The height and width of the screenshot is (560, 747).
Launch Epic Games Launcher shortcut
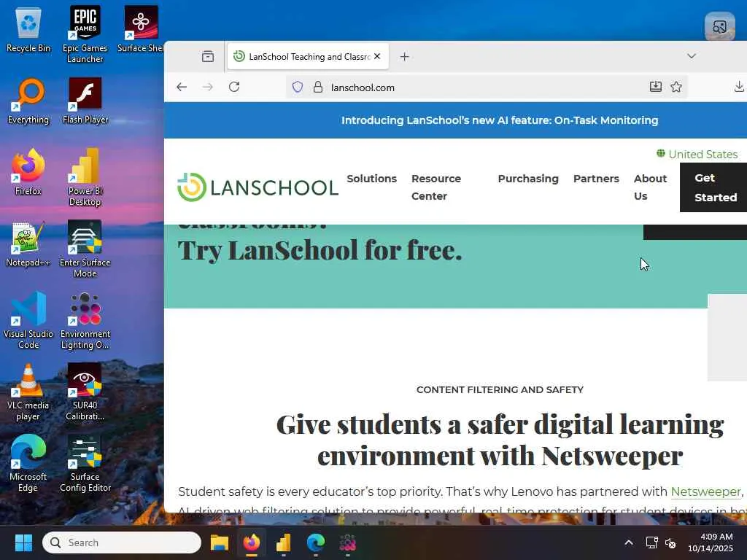coord(85,34)
